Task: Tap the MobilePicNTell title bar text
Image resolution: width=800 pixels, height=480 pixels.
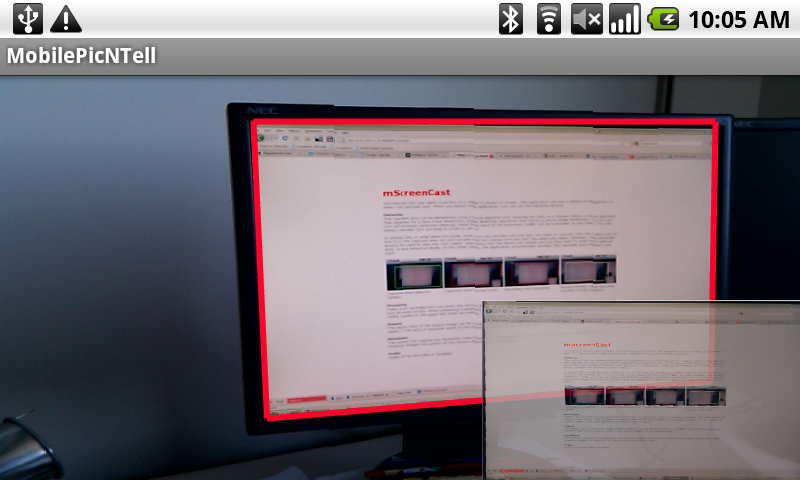Action: [81, 56]
